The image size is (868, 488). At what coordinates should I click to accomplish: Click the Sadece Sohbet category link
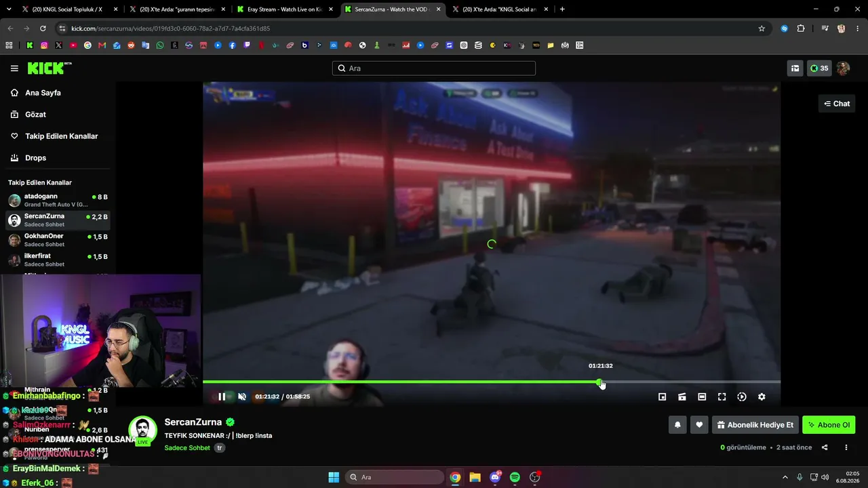point(187,448)
